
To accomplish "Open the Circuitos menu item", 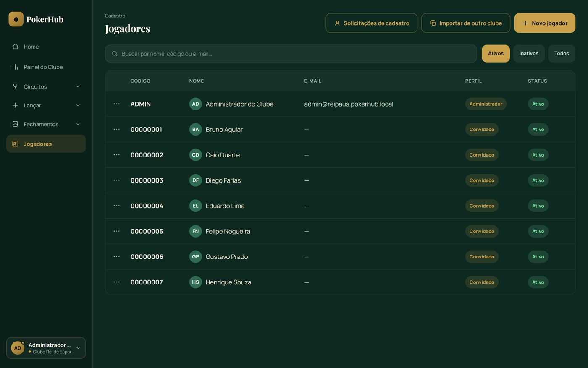I will point(46,86).
